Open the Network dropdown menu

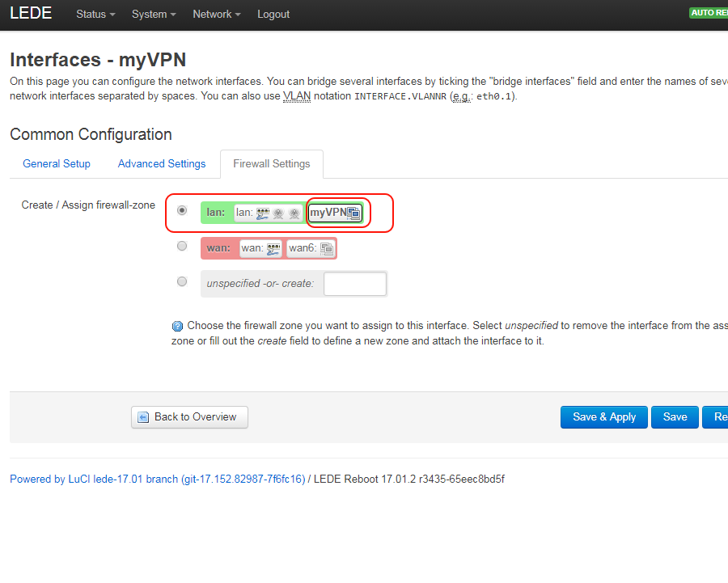tap(216, 15)
